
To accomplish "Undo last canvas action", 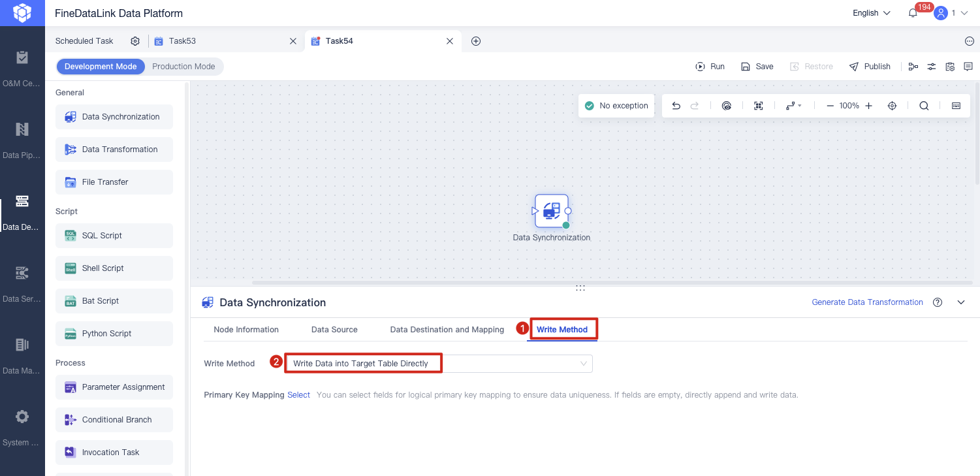I will (676, 106).
